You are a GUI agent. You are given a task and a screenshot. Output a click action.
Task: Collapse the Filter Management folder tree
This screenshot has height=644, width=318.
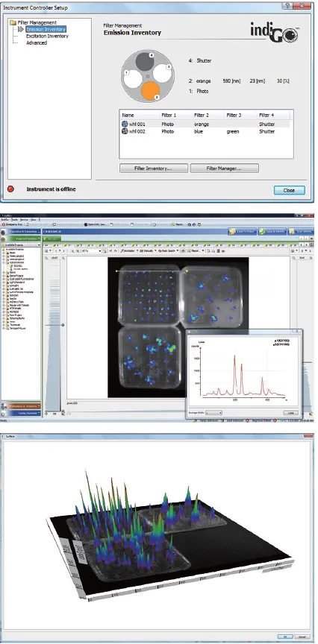click(x=13, y=22)
